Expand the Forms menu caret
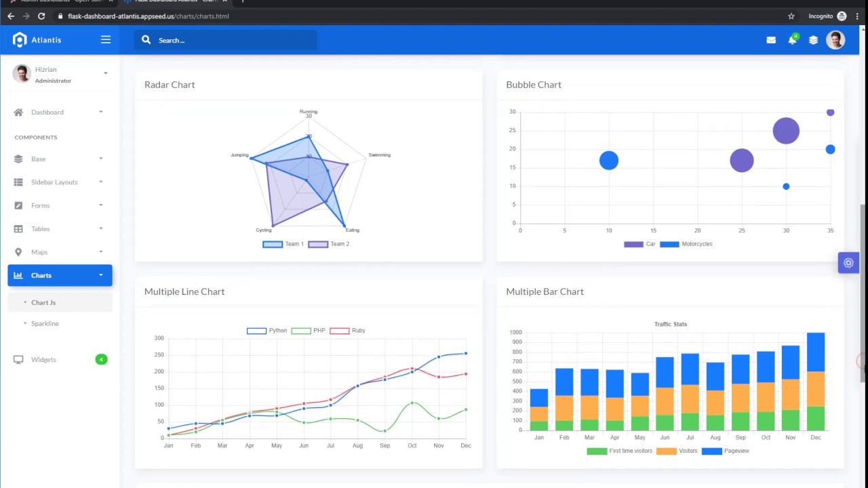The width and height of the screenshot is (868, 488). tap(101, 205)
